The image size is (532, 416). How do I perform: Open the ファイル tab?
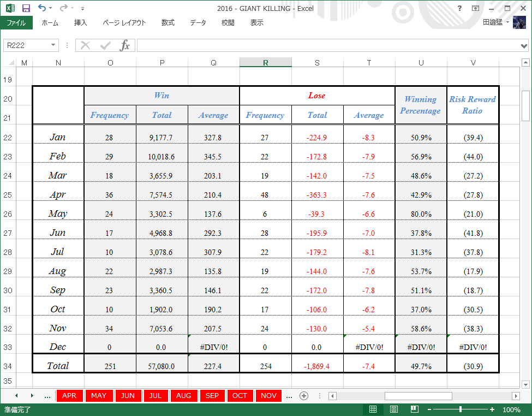[x=16, y=23]
